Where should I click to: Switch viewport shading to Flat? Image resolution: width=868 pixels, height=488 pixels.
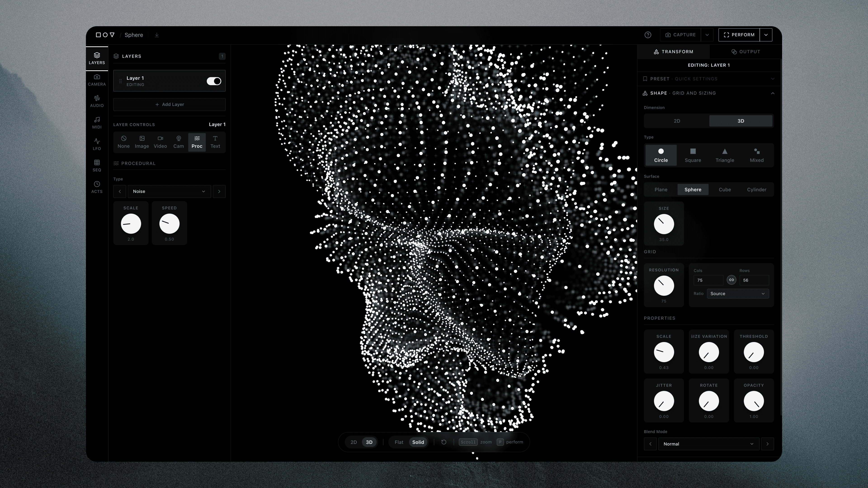pos(399,442)
